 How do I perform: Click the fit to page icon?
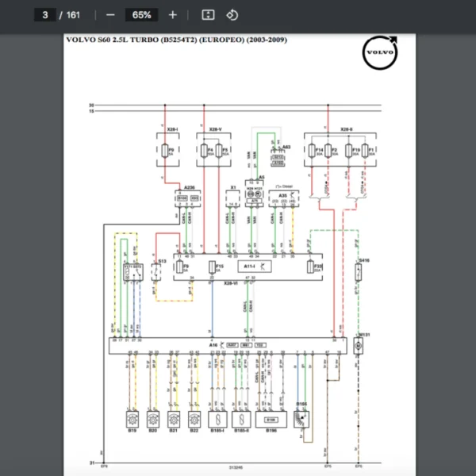pos(208,15)
